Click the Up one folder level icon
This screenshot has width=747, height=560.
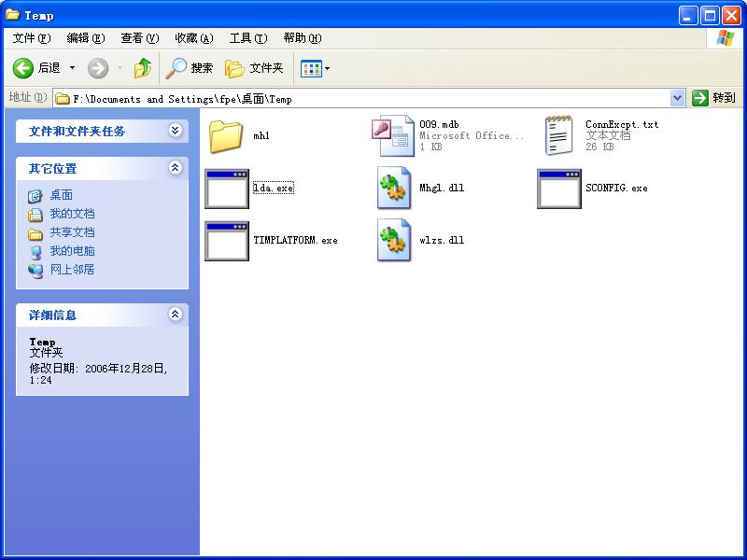pyautogui.click(x=143, y=68)
